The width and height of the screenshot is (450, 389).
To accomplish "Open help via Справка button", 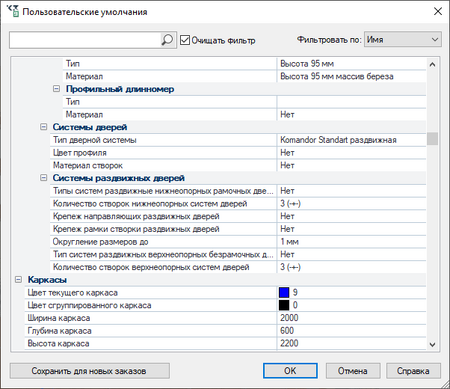I will click(413, 371).
